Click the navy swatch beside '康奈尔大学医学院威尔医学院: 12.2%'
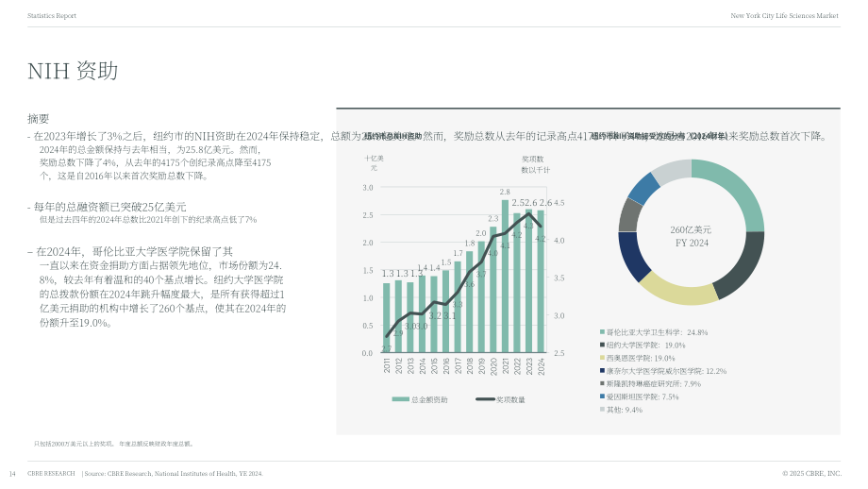The width and height of the screenshot is (868, 489). (602, 370)
